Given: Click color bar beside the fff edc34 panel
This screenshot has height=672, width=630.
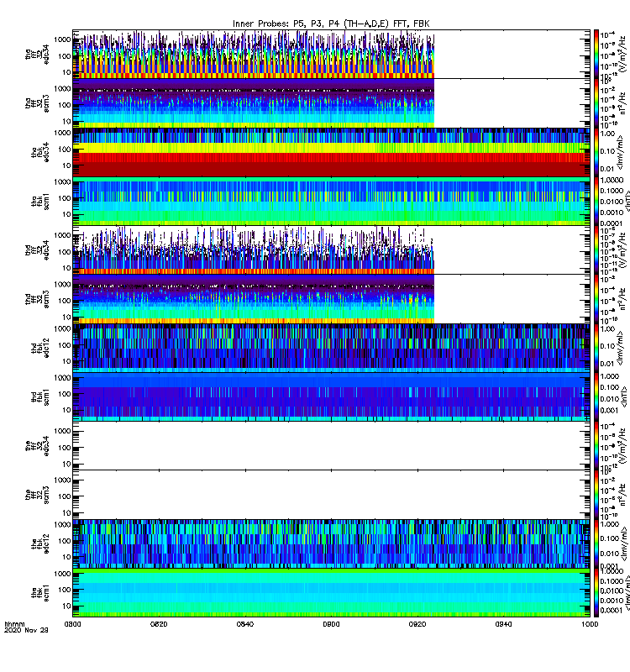Looking at the screenshot, I should (x=596, y=446).
